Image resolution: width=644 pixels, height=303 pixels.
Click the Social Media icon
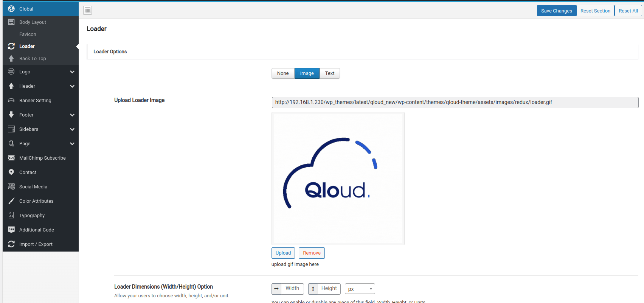point(11,186)
